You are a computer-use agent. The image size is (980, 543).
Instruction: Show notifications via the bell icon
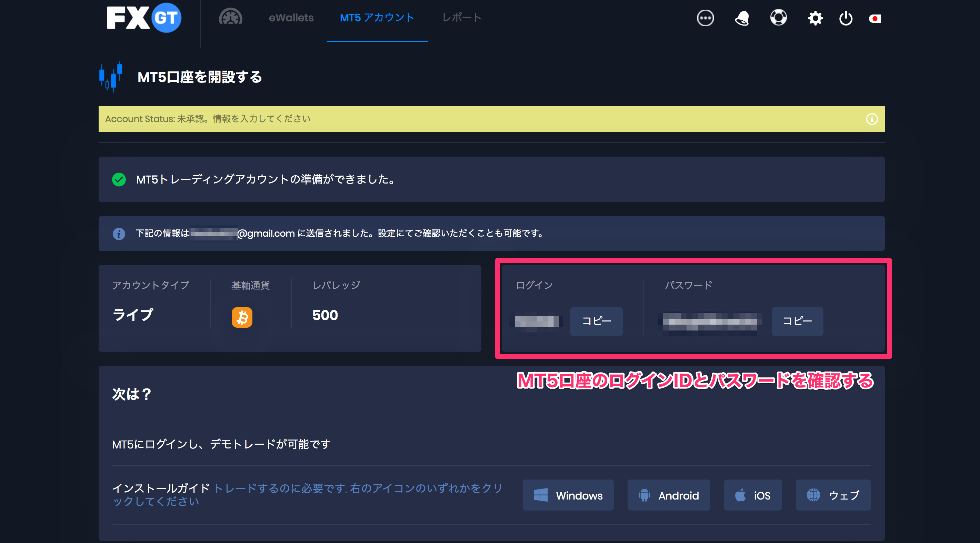(742, 18)
